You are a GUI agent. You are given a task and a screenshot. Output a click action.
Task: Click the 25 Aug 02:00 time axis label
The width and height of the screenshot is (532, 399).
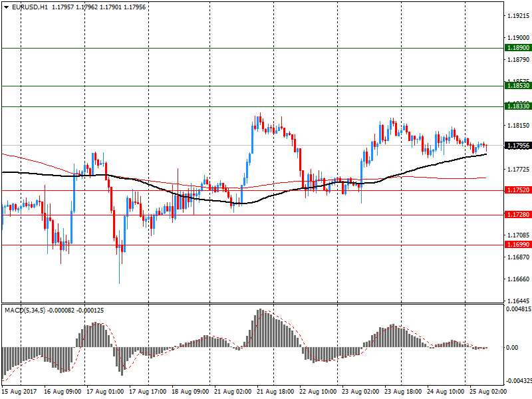pyautogui.click(x=488, y=392)
